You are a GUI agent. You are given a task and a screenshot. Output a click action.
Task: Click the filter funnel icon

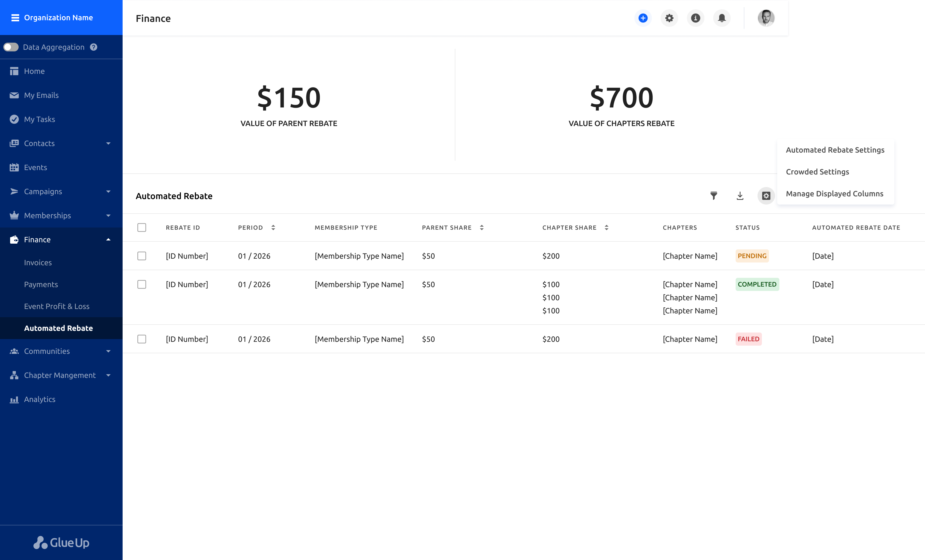tap(714, 196)
